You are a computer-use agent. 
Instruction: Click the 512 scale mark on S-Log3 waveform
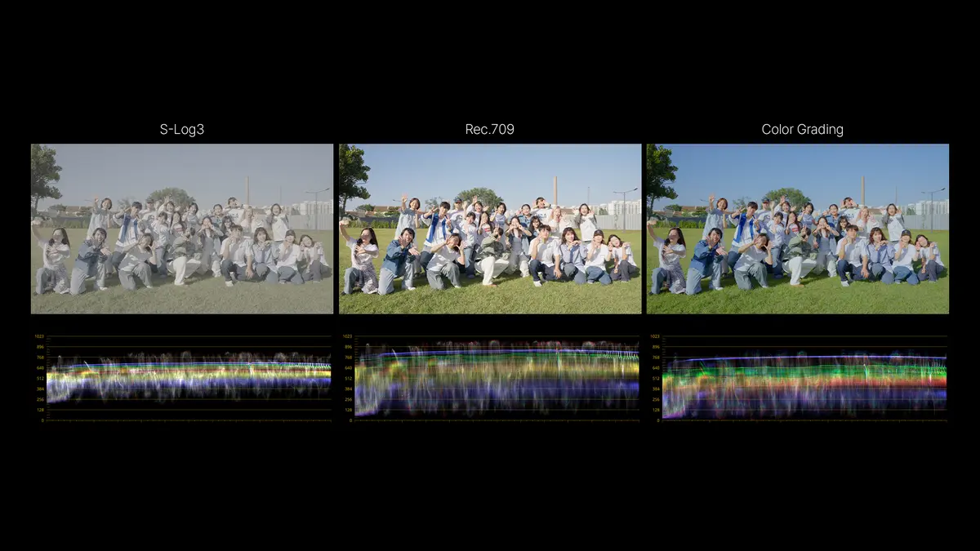39,379
